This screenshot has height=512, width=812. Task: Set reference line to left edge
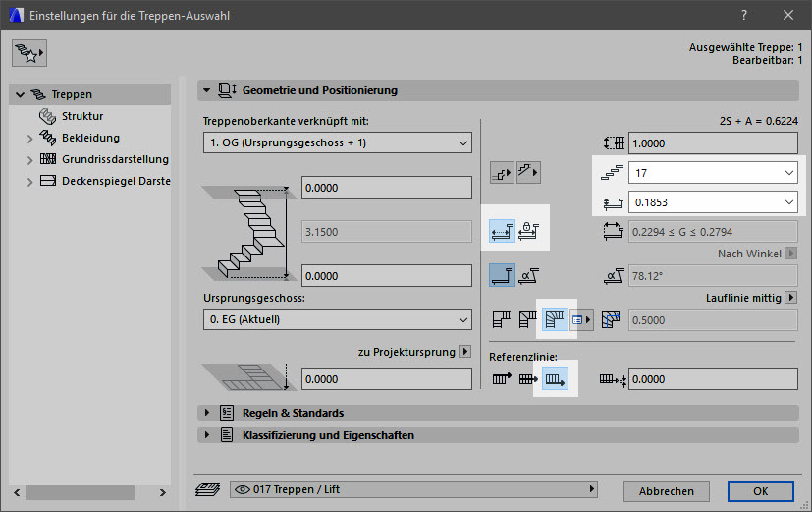coord(502,378)
